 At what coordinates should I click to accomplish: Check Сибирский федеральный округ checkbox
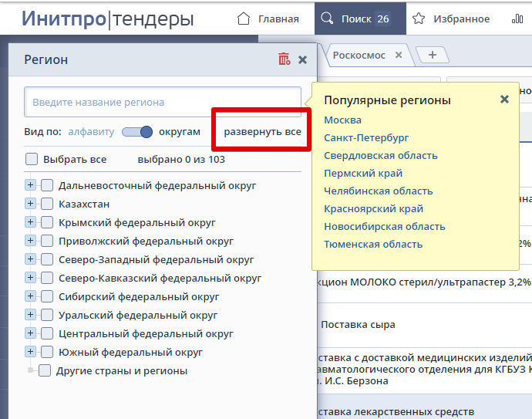coord(47,296)
